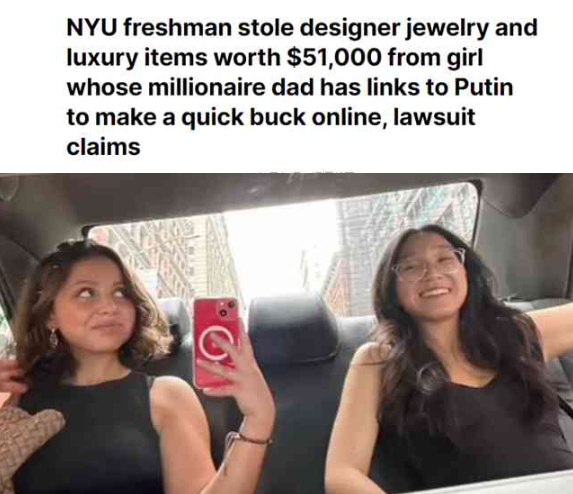This screenshot has height=494, width=573.
Task: Click the word "claims" ending the headline
Action: (x=103, y=147)
